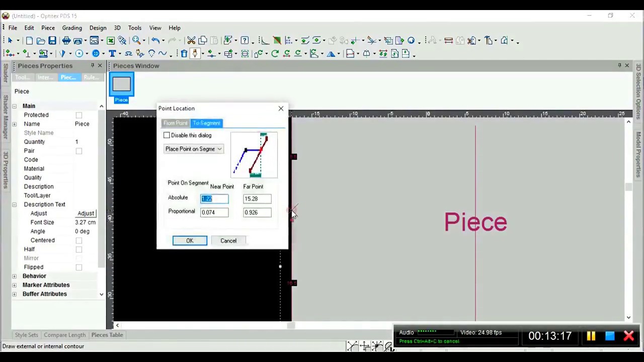Open the Edit menu
This screenshot has height=362, width=644.
click(29, 28)
